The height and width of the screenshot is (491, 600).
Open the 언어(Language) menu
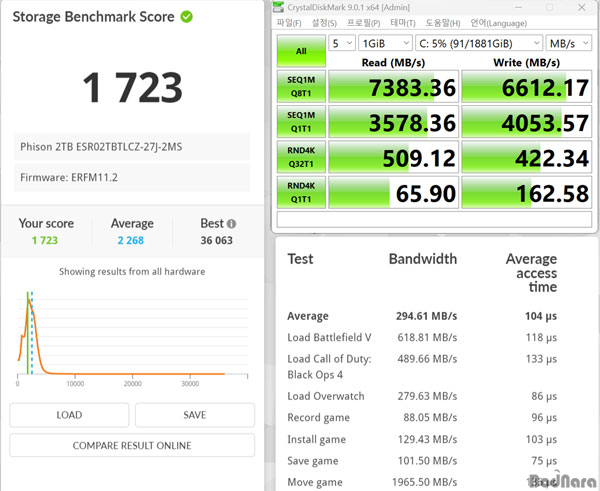tap(497, 22)
